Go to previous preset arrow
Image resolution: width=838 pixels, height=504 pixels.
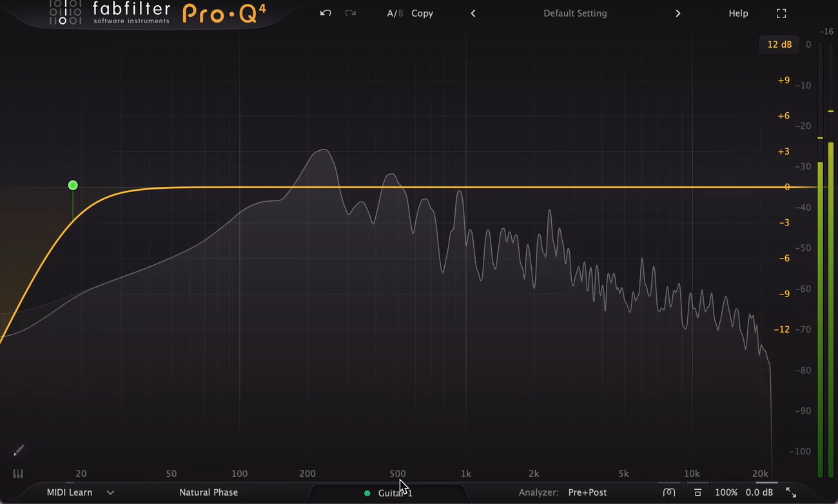click(x=473, y=14)
